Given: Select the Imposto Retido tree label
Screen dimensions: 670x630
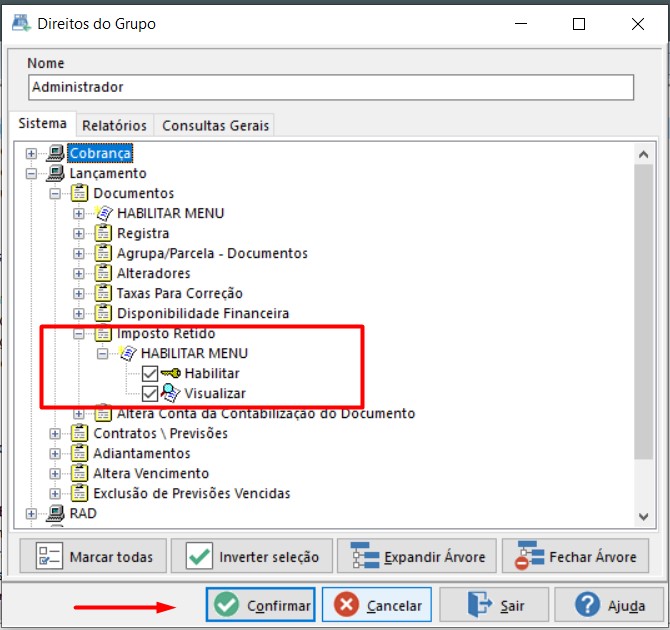Looking at the screenshot, I should 166,333.
